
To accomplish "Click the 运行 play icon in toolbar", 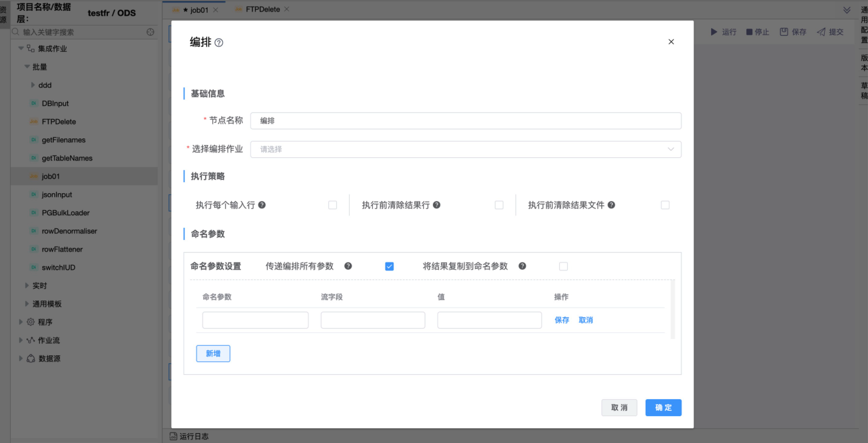I will tap(714, 32).
